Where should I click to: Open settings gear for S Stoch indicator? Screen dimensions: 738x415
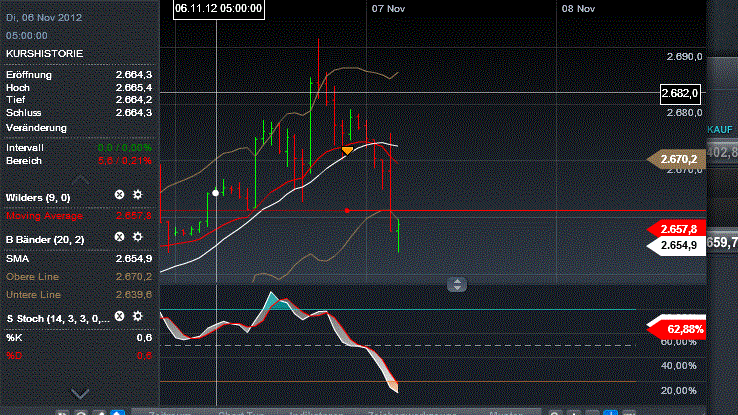coord(137,316)
